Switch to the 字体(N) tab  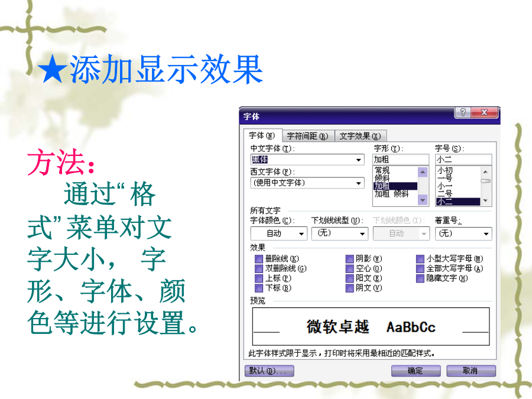(x=262, y=136)
